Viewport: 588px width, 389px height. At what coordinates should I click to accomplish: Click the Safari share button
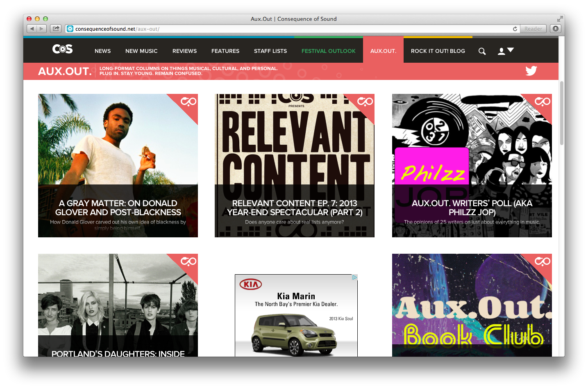pos(56,29)
